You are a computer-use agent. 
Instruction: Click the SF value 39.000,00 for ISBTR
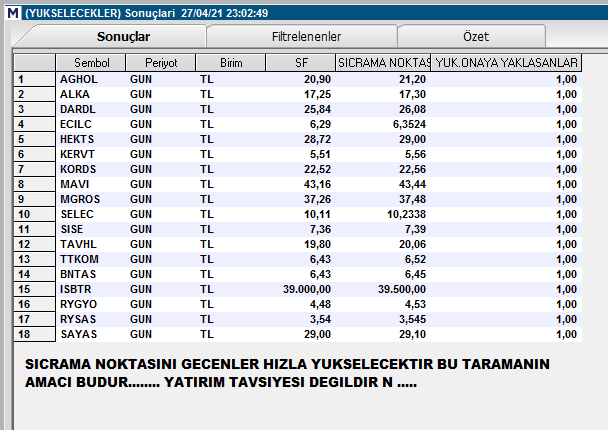pyautogui.click(x=307, y=289)
